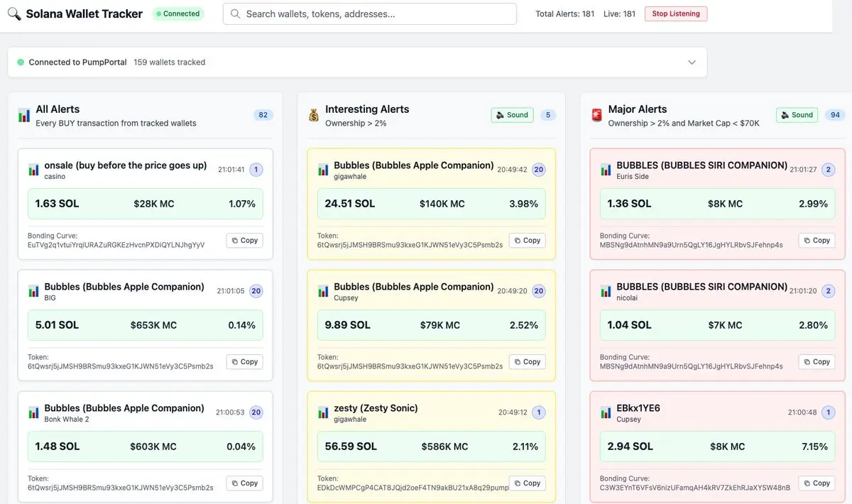Copy token address on the Bonk Whale 2 card

(x=245, y=483)
